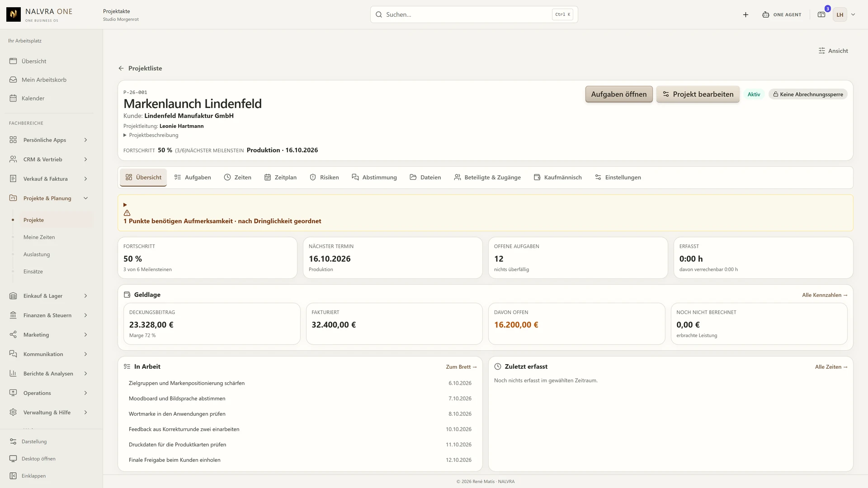Open the Risiken tab
The height and width of the screenshot is (488, 868).
pyautogui.click(x=324, y=178)
